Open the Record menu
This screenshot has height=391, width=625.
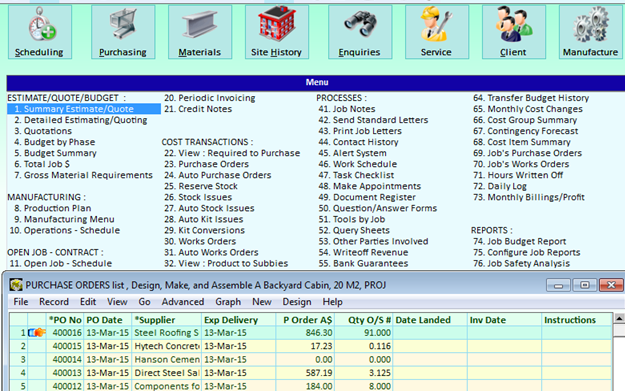54,302
